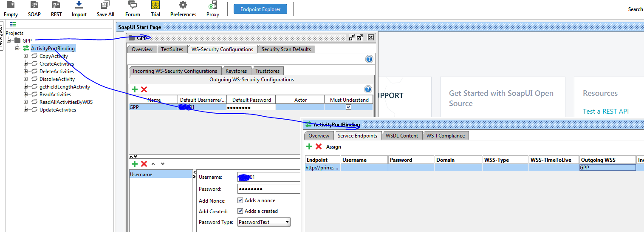Select the Username entry in WSS list
Image resolution: width=644 pixels, height=232 pixels.
(161, 175)
